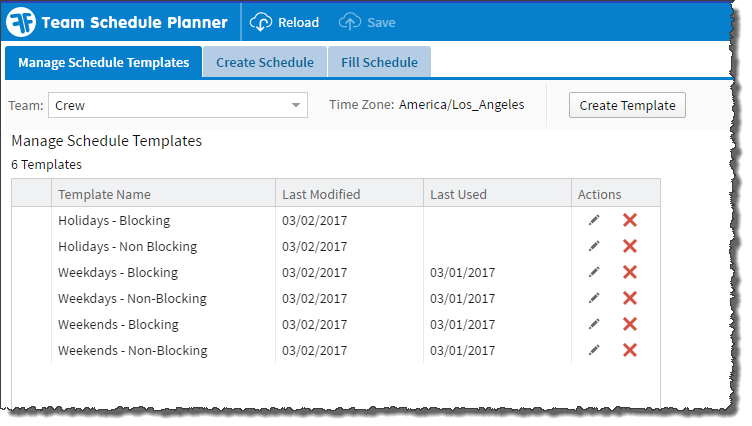This screenshot has height=426, width=752.
Task: Delete the Weekends - Non-Blocking template
Action: pos(630,350)
